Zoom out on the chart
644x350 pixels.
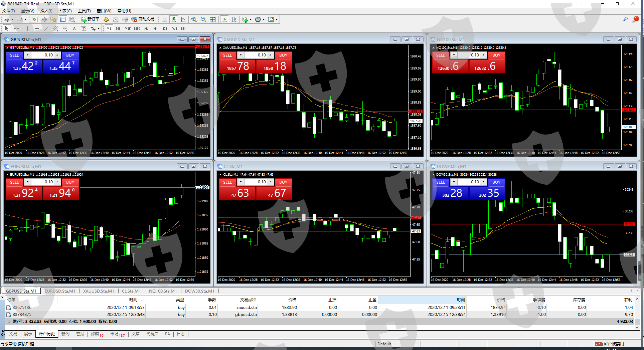(x=203, y=19)
